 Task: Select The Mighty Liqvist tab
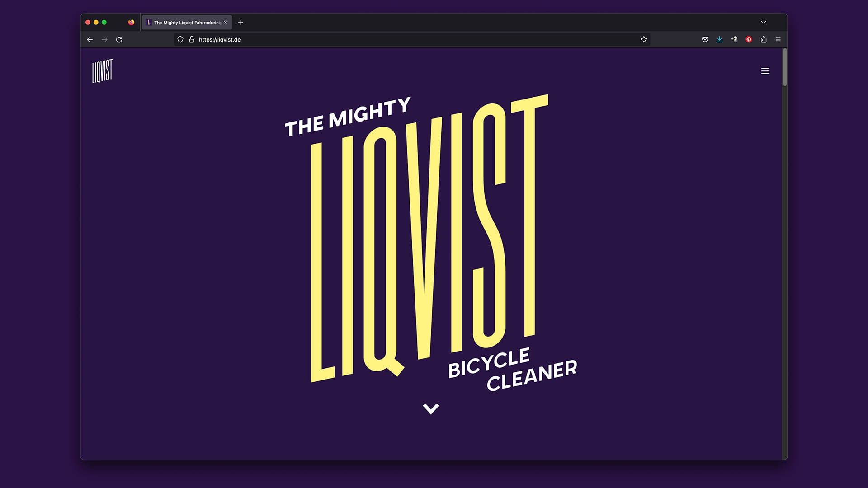(184, 23)
